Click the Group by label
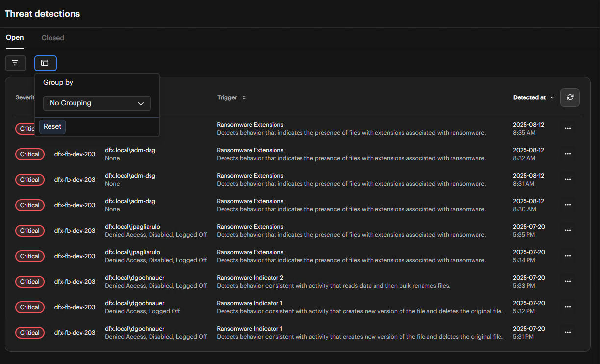 click(x=58, y=82)
